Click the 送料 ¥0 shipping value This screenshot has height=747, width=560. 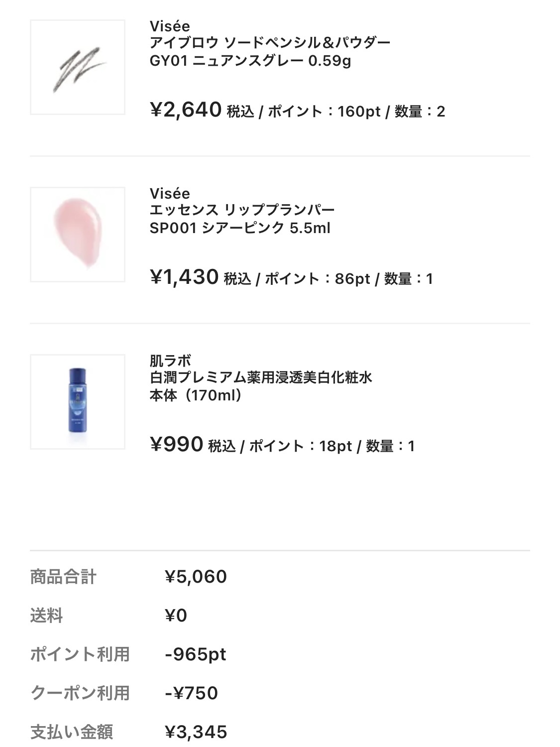[x=176, y=616]
